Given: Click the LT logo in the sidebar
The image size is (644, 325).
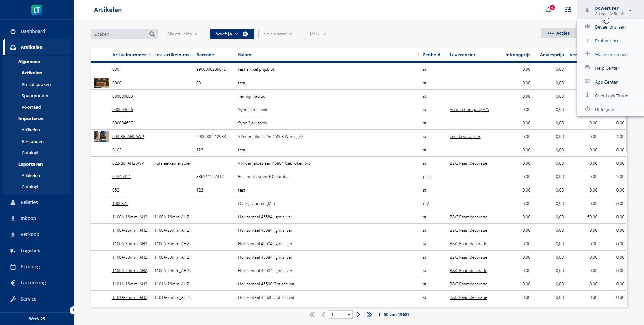Looking at the screenshot, I should [37, 10].
